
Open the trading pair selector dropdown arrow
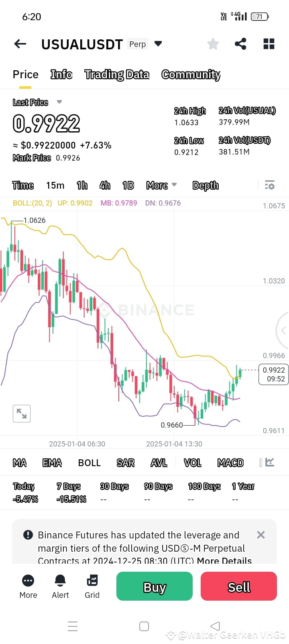point(158,44)
